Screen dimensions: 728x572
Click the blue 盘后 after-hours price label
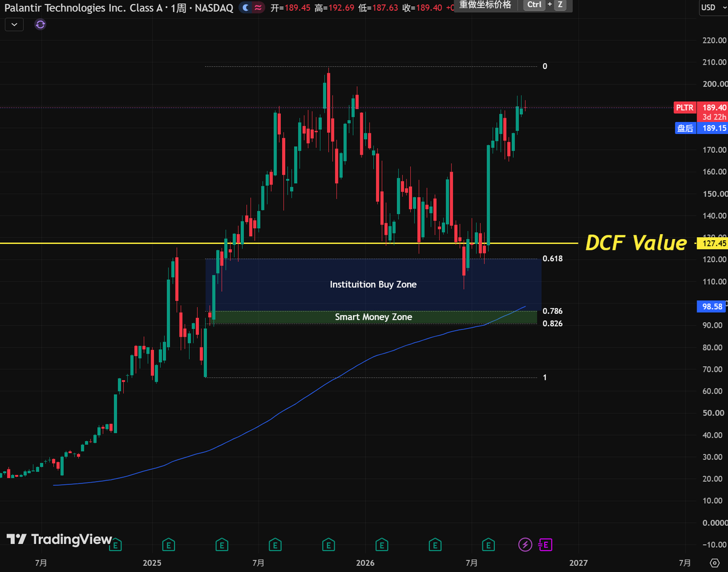(686, 128)
